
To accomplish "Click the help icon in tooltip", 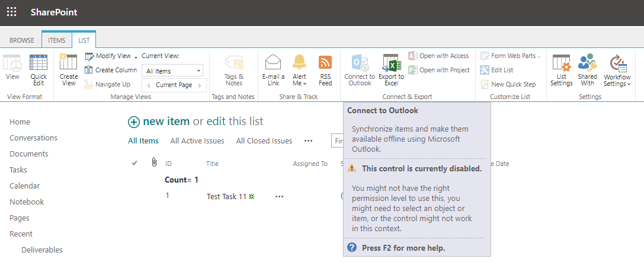I will click(352, 248).
